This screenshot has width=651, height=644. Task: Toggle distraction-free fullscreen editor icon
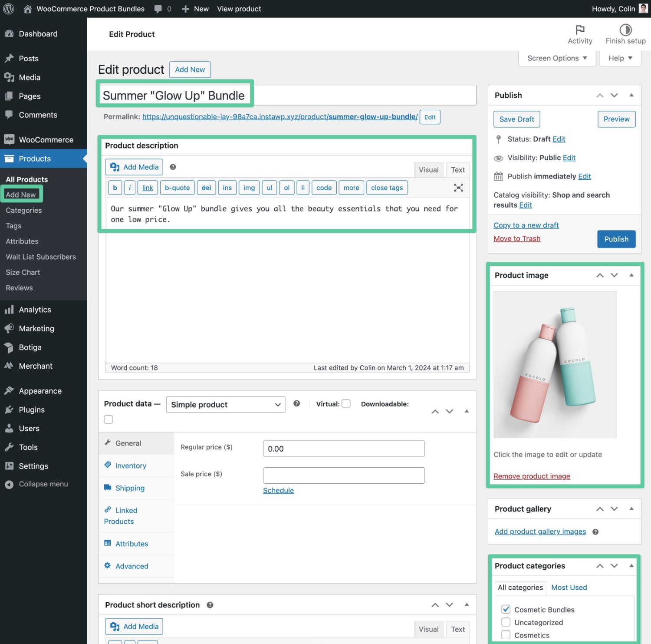(458, 188)
